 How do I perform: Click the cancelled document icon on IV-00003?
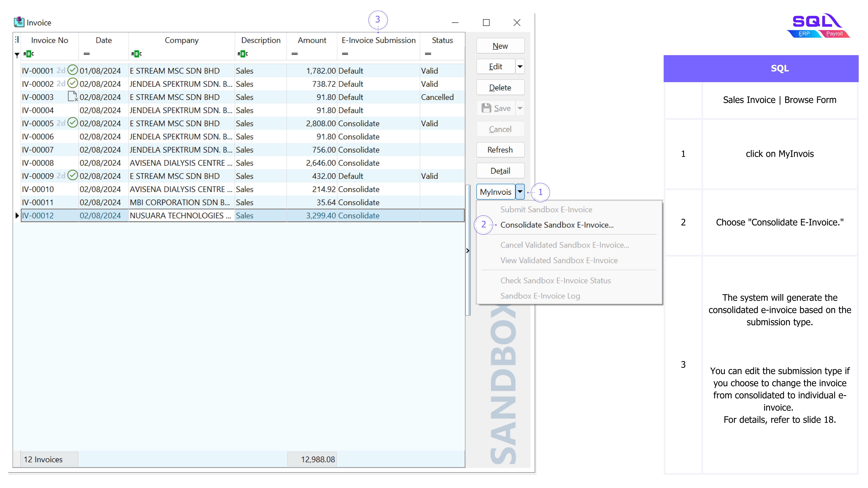72,96
